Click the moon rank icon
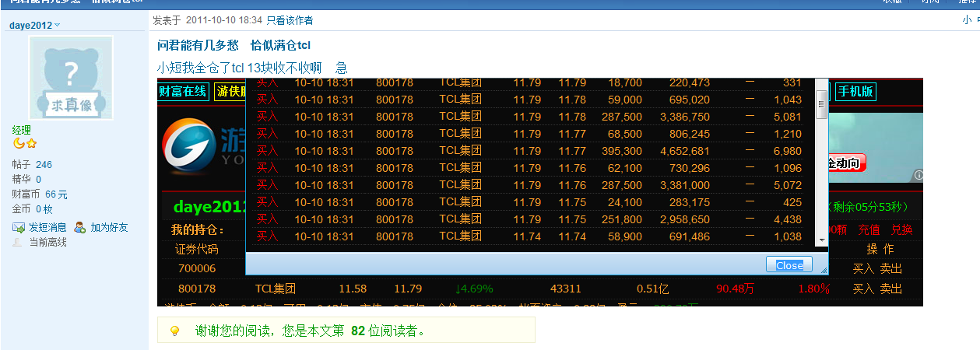Viewport: 980px width, 350px height. (19, 144)
